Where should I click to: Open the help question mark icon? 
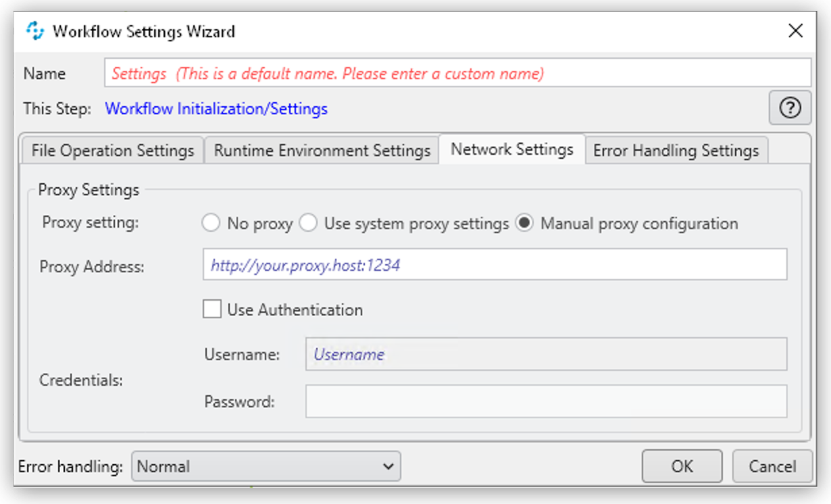coord(790,108)
